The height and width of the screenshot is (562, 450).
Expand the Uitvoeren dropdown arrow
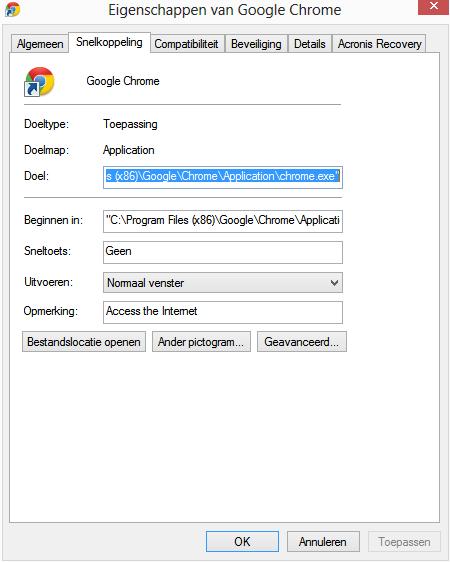[x=334, y=283]
